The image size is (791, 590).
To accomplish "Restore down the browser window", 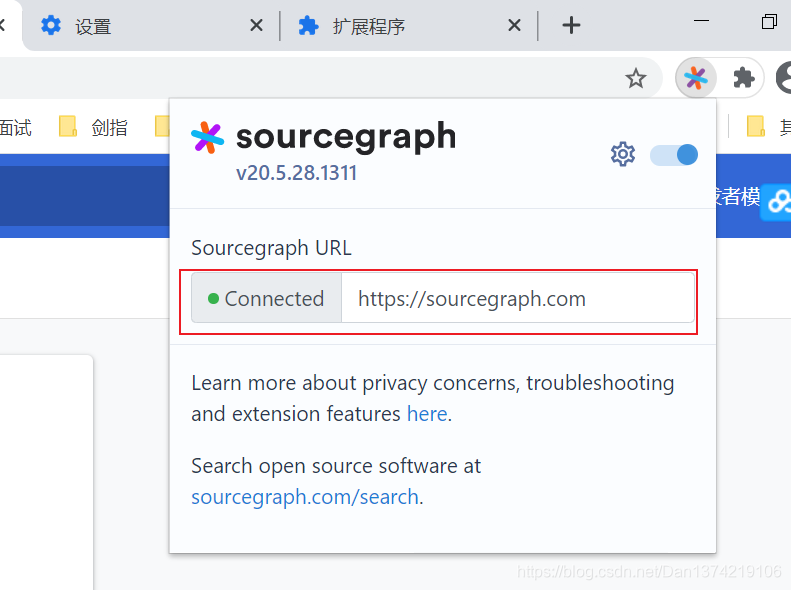I will [769, 22].
